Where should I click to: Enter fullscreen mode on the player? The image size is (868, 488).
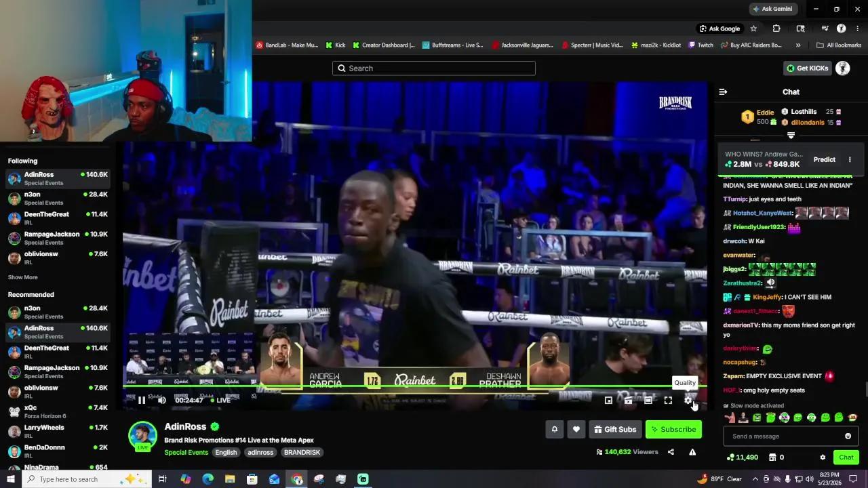pyautogui.click(x=668, y=401)
